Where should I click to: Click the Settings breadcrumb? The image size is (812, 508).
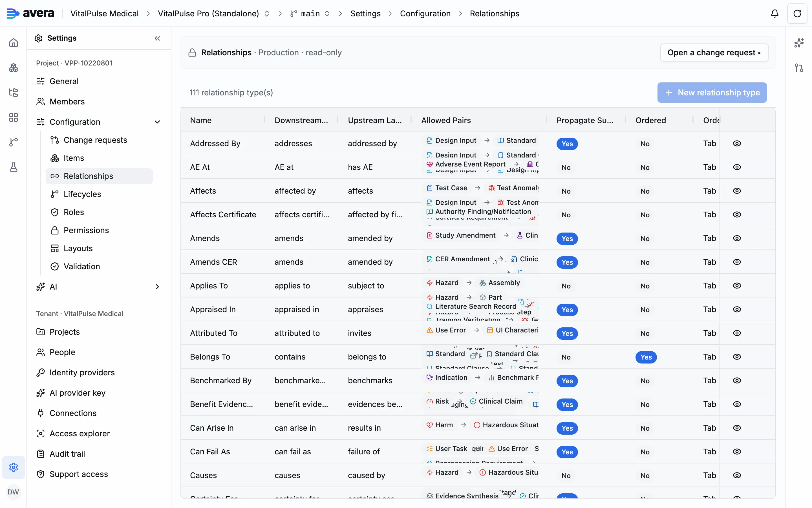365,14
